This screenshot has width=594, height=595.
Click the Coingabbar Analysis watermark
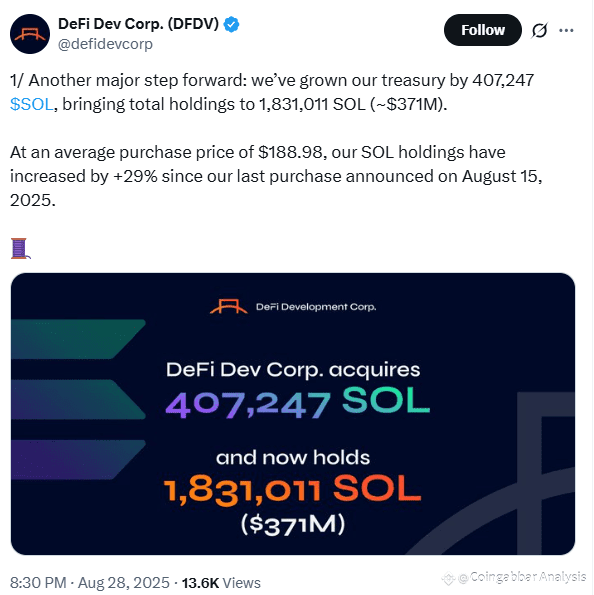click(515, 578)
